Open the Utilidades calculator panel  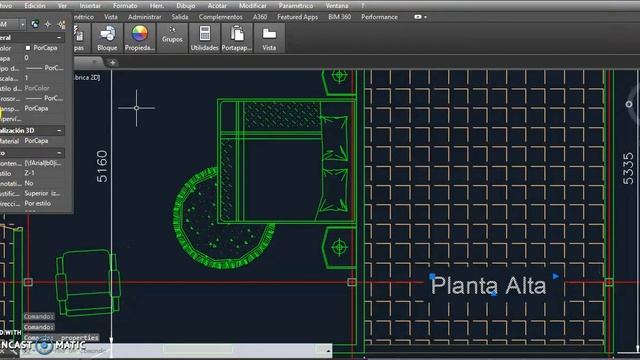204,38
